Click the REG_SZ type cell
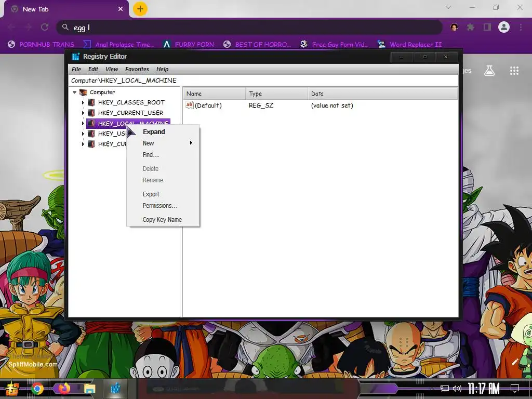 [261, 105]
